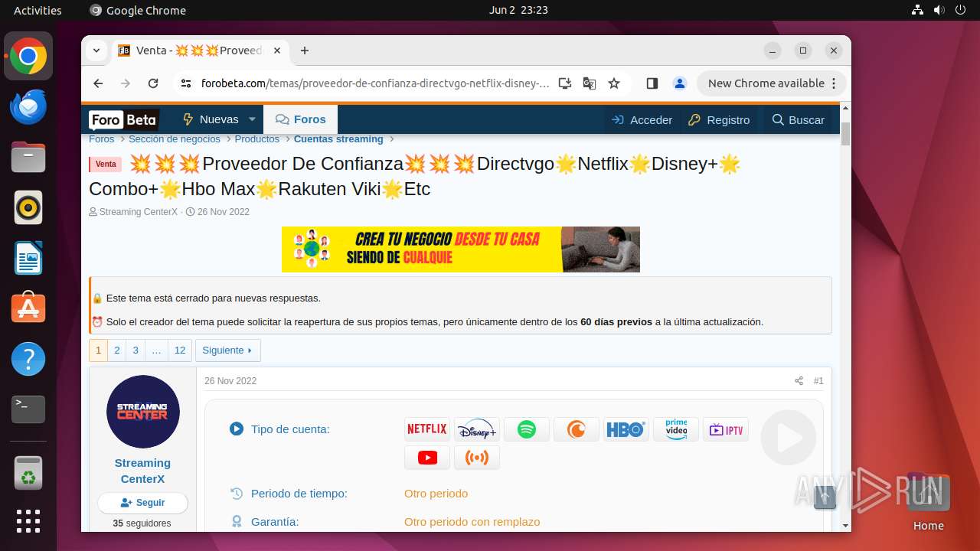Go back with Chrome back arrow

[x=98, y=83]
